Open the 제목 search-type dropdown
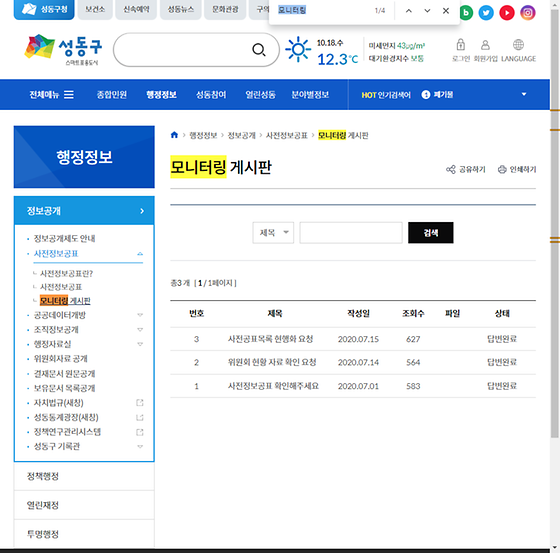This screenshot has width=560, height=553. [x=273, y=233]
